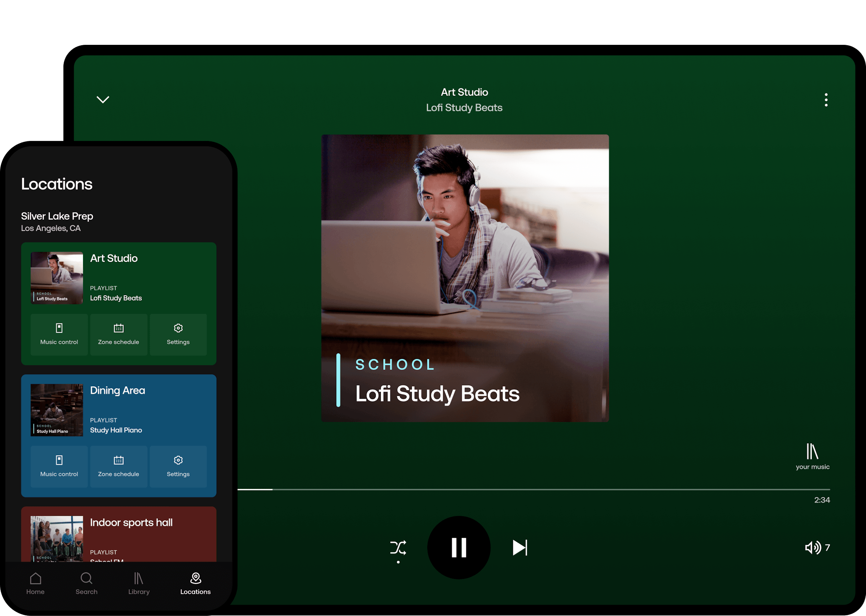
Task: Pause playback with the pause button
Action: (x=458, y=547)
